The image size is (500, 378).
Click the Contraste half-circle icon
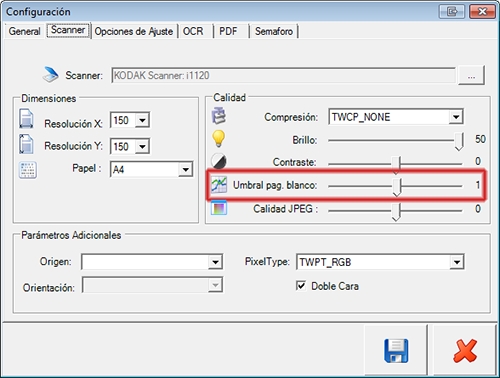(x=219, y=161)
